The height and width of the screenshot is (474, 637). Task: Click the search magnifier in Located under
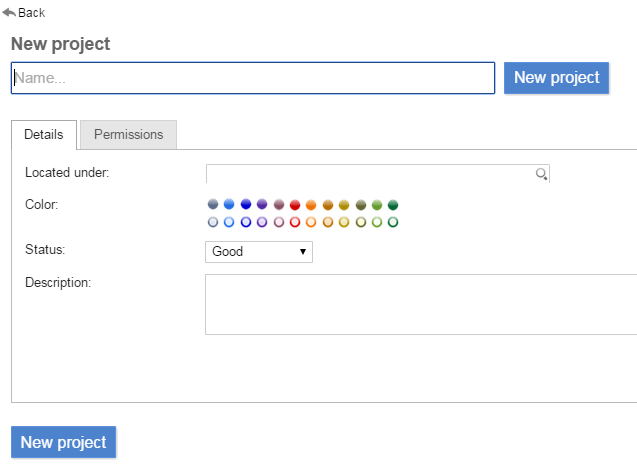(x=541, y=175)
